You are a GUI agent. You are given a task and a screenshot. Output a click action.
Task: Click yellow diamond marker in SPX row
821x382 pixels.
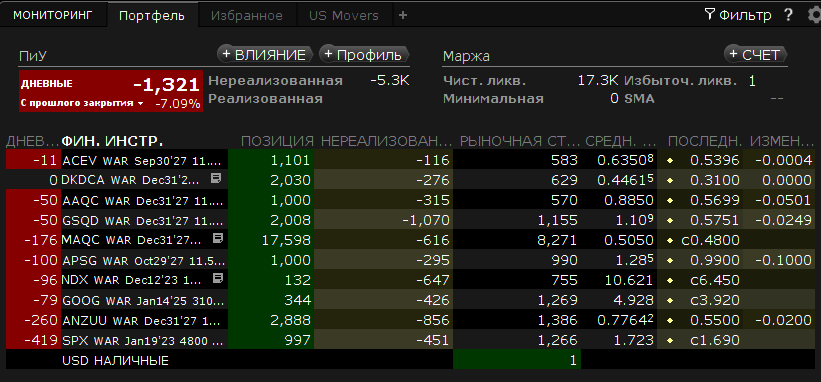coord(670,340)
